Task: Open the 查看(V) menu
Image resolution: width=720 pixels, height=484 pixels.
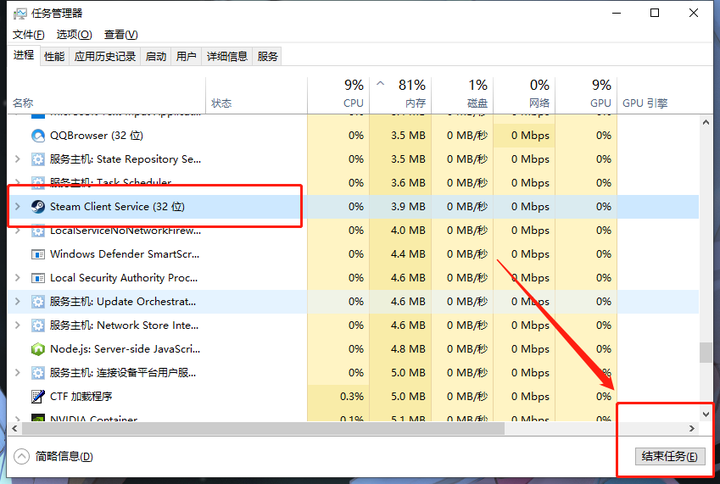Action: 121,34
